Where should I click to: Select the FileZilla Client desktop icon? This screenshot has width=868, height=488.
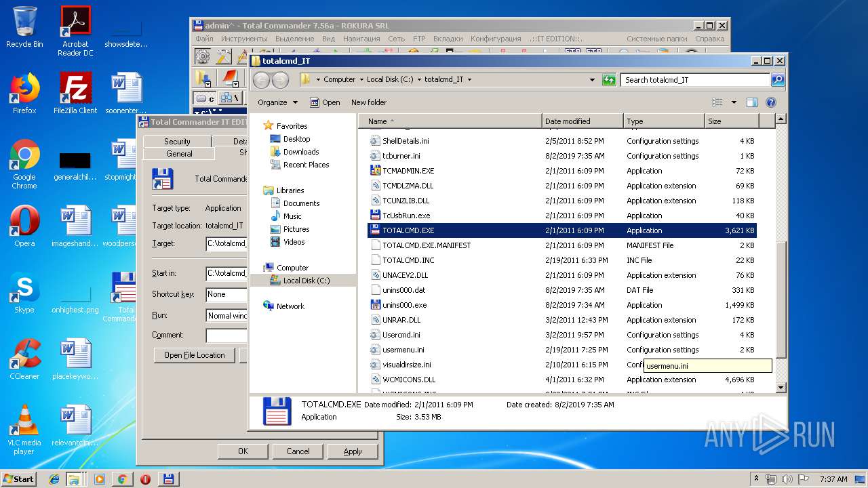pos(75,94)
